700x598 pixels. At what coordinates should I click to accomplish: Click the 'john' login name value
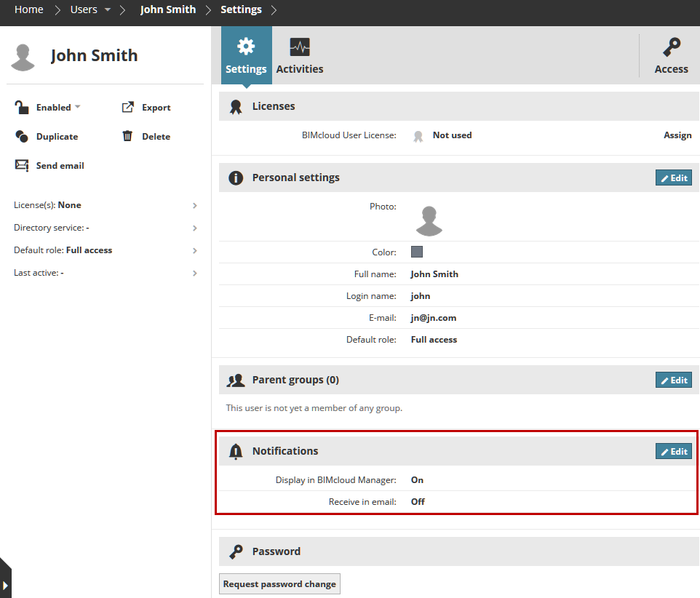point(421,296)
